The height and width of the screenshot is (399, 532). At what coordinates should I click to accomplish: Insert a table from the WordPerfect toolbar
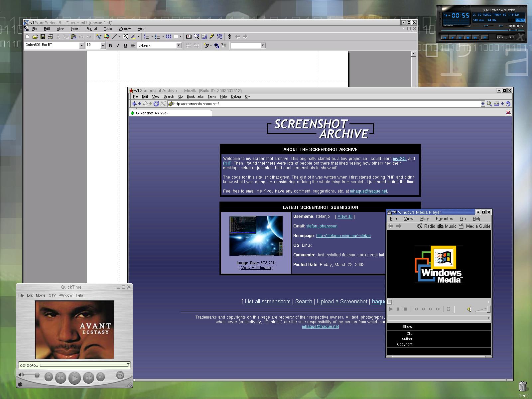(176, 37)
